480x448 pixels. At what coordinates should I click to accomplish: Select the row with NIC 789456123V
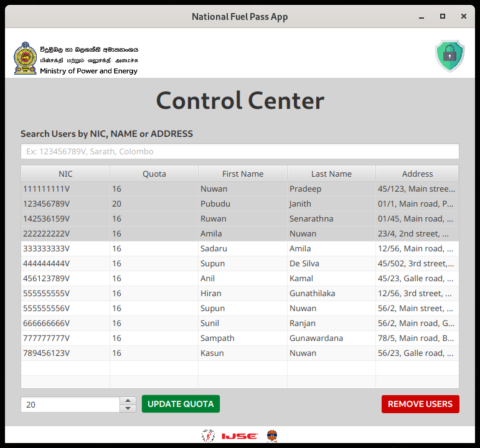[240, 353]
